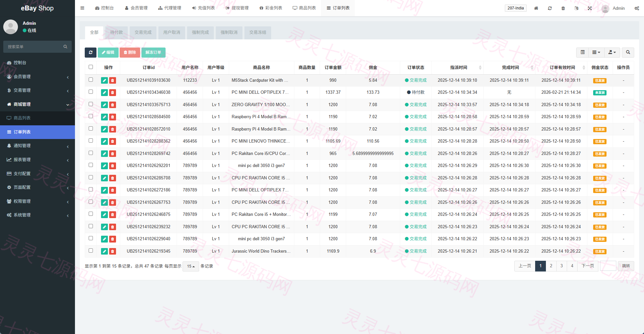Open the page size dropdown showing 15

[191, 266]
